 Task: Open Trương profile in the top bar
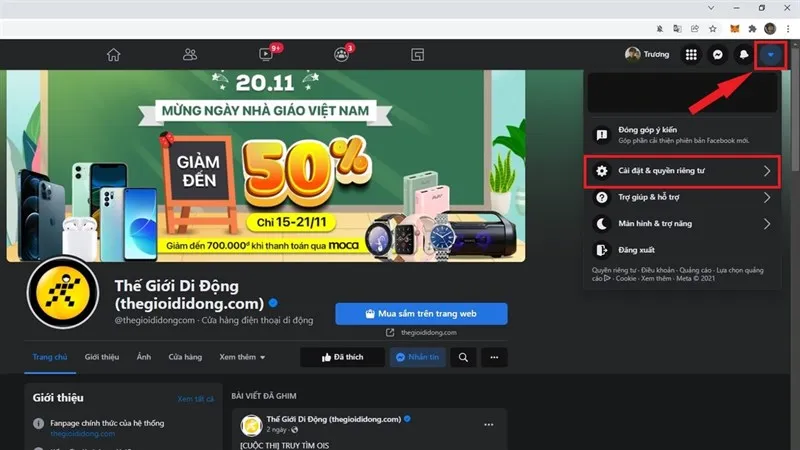[x=647, y=54]
